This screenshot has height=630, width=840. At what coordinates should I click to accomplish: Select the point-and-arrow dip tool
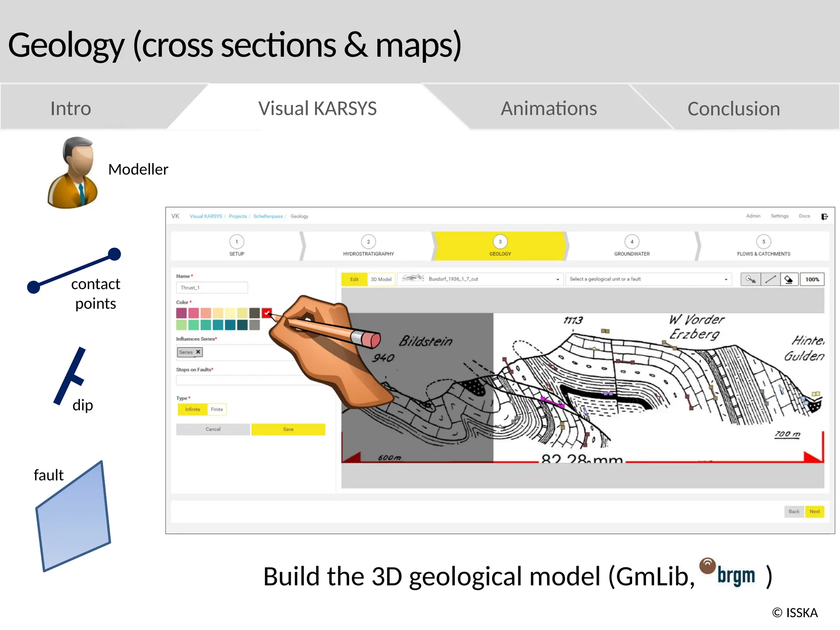tap(750, 279)
